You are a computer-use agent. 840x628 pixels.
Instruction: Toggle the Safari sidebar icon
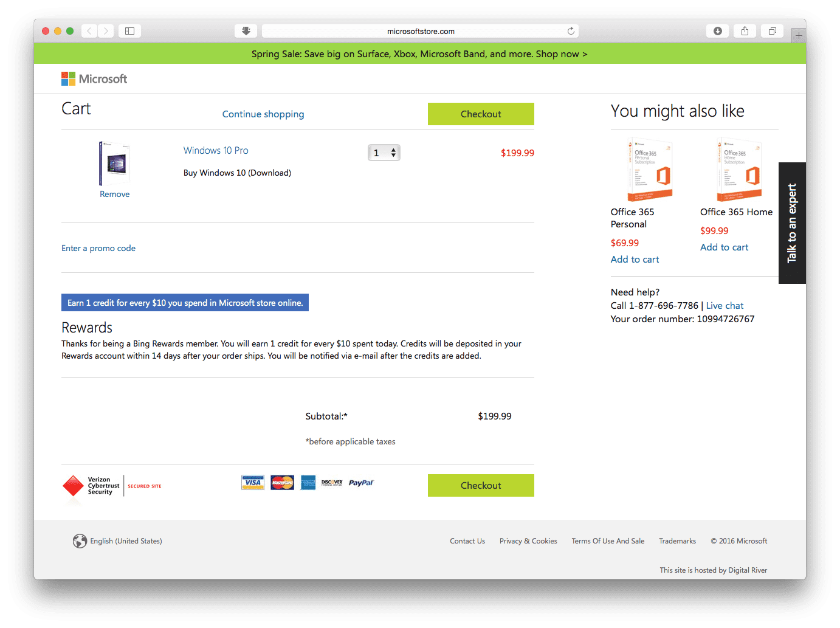[x=129, y=31]
